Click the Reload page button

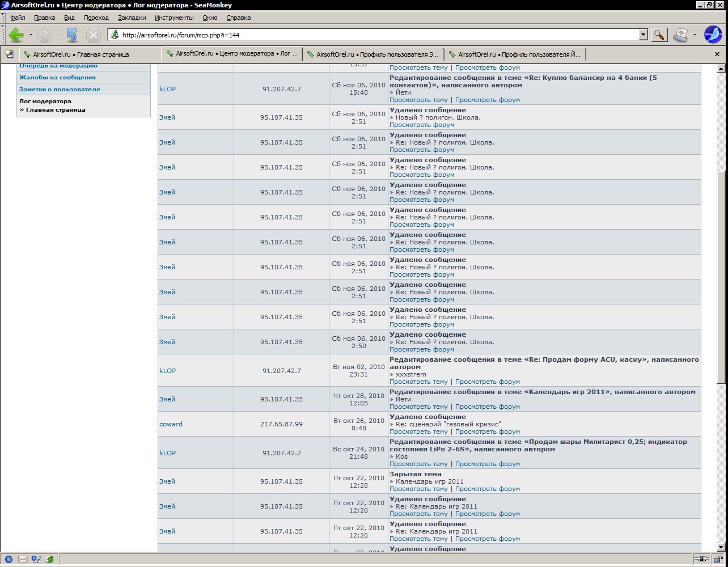coord(71,35)
